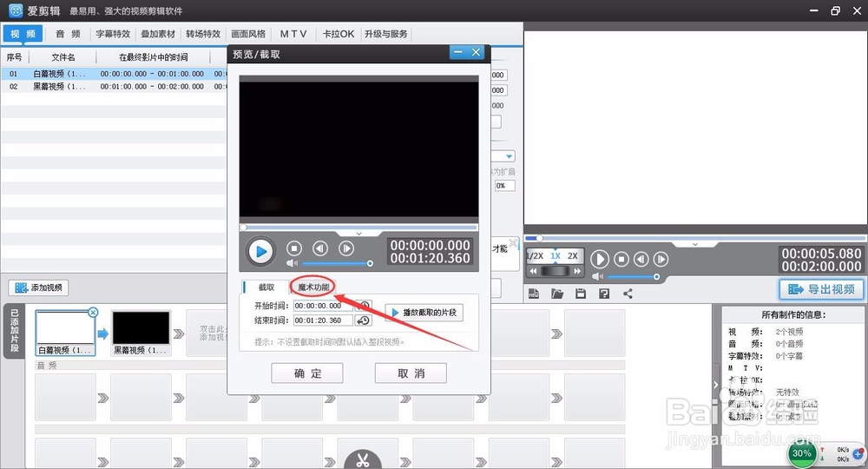Click the 添加视频 button
868x469 pixels.
(38, 287)
